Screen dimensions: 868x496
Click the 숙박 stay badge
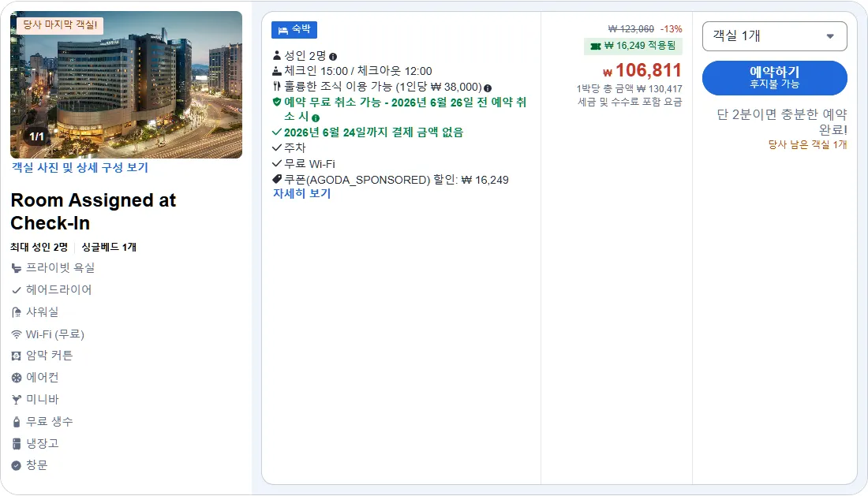(294, 30)
